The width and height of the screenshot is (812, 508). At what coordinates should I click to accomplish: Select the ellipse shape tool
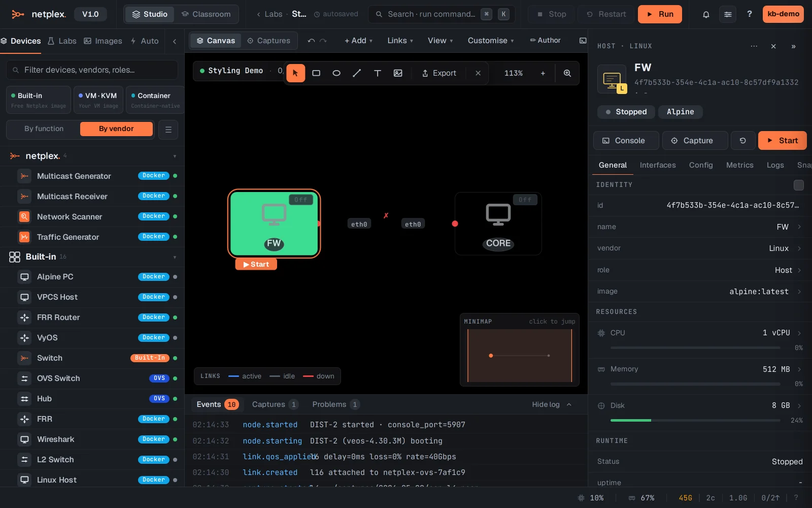[x=336, y=73]
